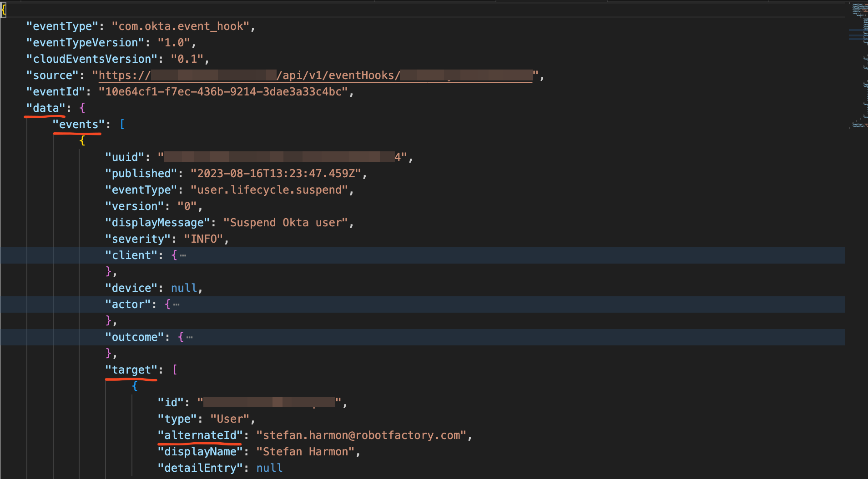The height and width of the screenshot is (479, 868).
Task: Click the "eventId" key
Action: pyautogui.click(x=56, y=92)
